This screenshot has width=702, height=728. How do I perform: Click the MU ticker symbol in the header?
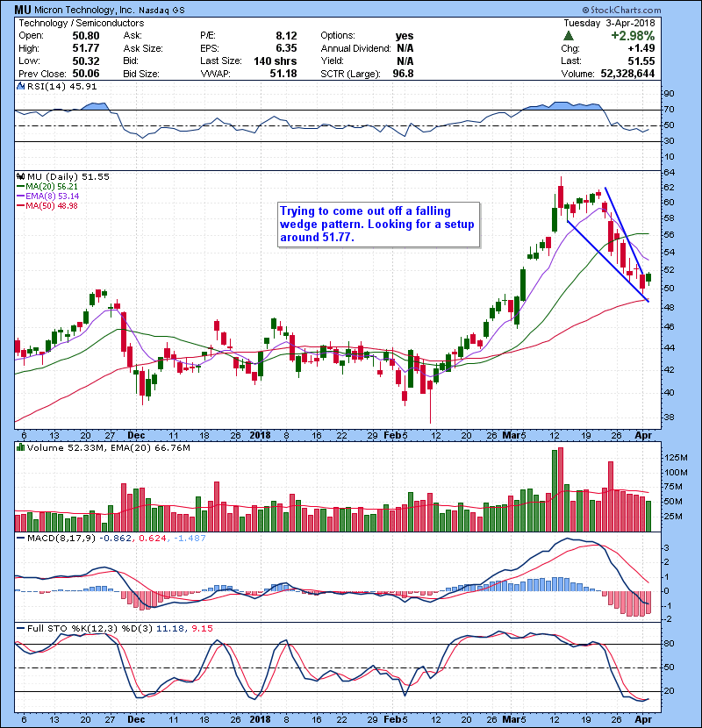click(x=22, y=10)
